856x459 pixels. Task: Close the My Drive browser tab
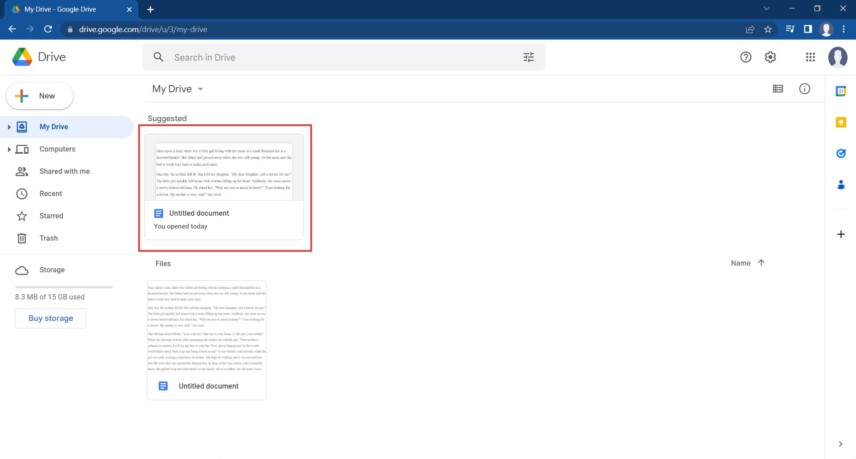click(x=129, y=9)
